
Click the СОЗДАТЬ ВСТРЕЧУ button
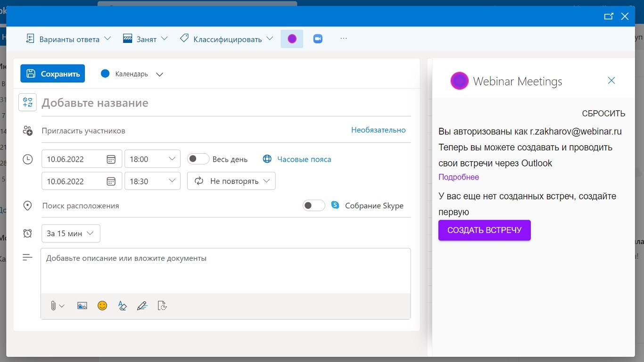(484, 230)
